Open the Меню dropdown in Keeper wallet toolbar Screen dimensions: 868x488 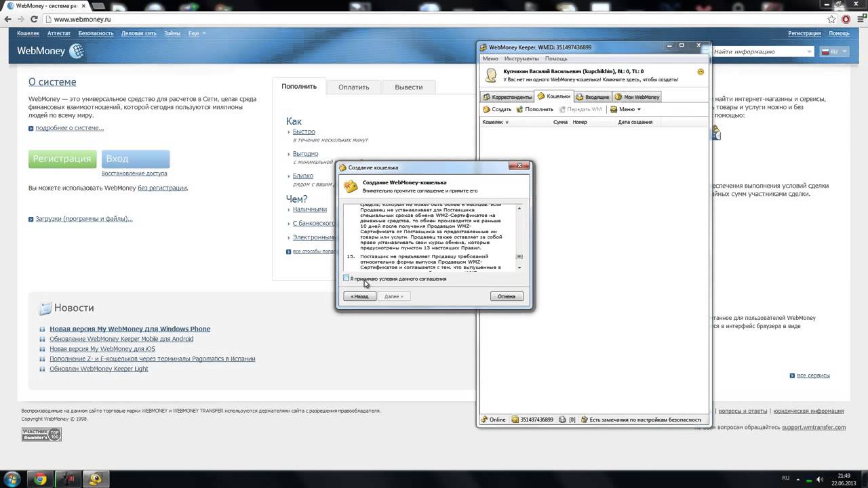625,109
